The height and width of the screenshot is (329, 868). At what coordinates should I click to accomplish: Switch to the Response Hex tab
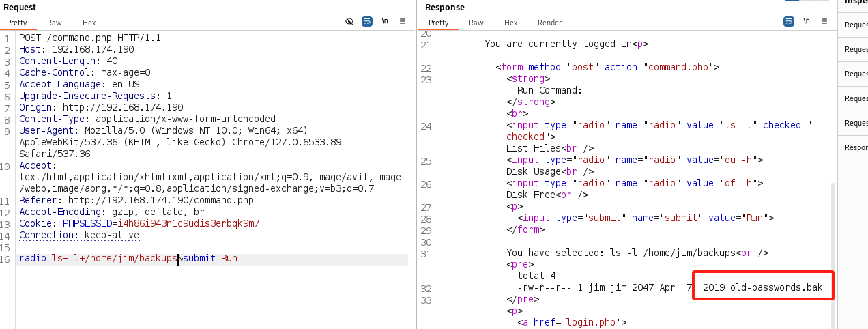(511, 23)
